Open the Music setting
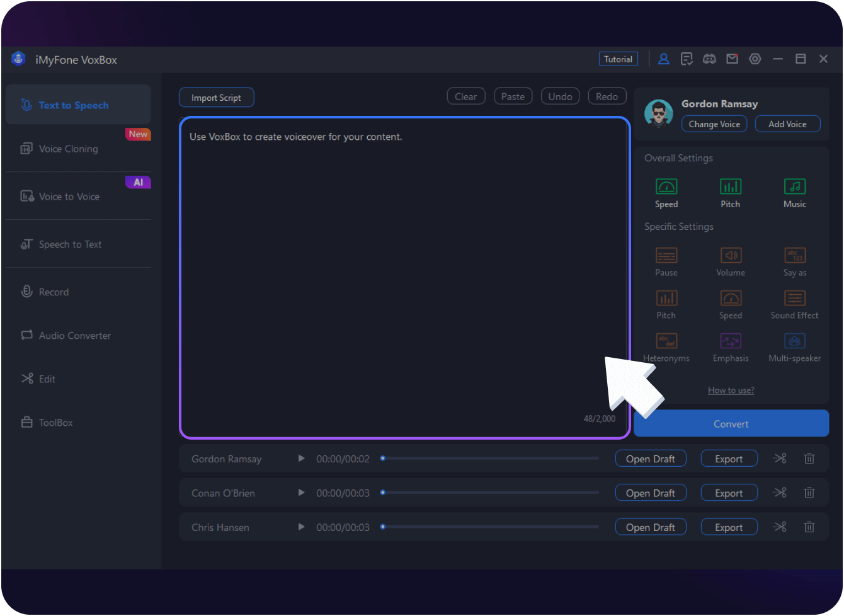The image size is (844, 616). click(x=795, y=193)
